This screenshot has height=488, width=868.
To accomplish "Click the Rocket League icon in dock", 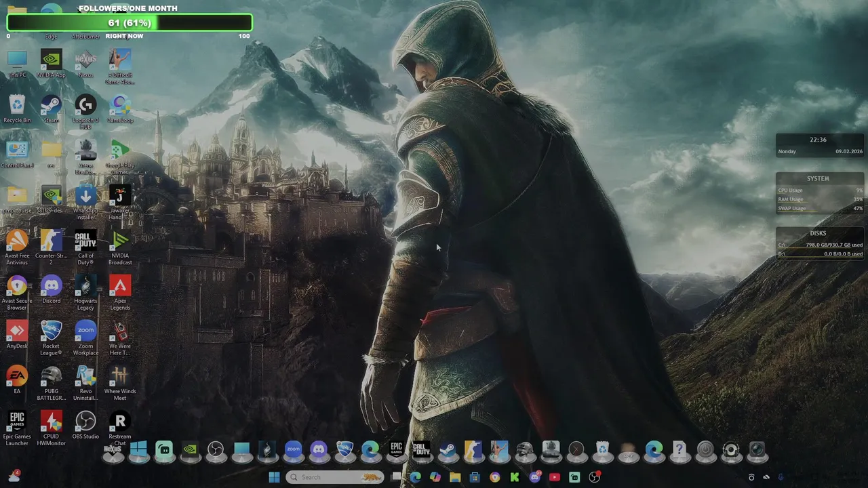I will [x=344, y=450].
